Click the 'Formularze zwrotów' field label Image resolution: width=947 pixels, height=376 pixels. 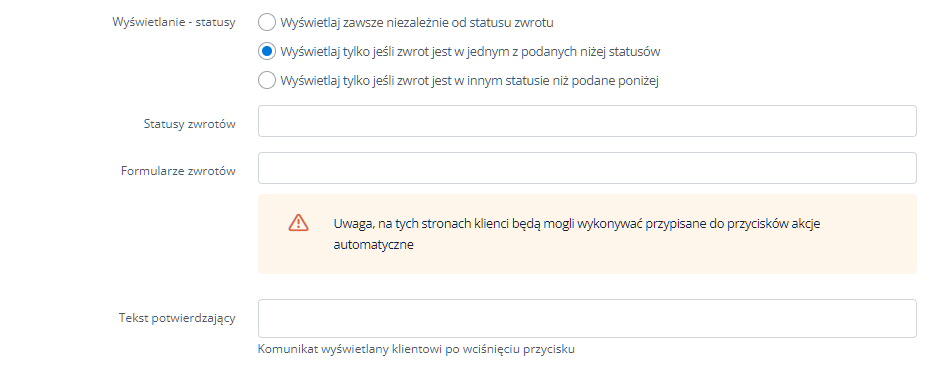(x=178, y=171)
